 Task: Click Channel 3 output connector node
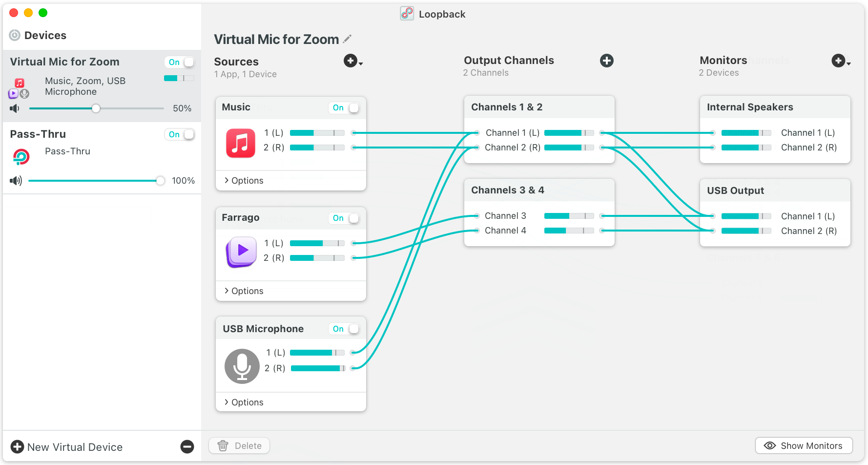tap(602, 216)
